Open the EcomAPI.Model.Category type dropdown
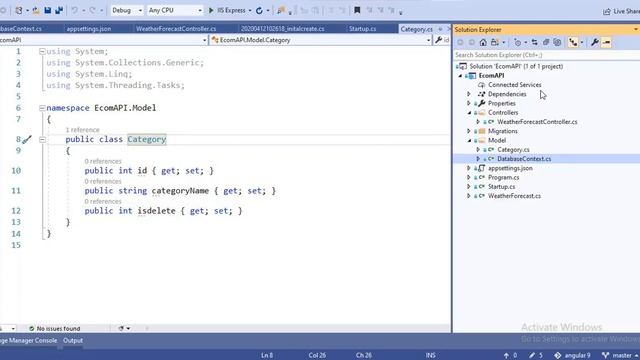The width and height of the screenshot is (640, 360). coord(320,40)
